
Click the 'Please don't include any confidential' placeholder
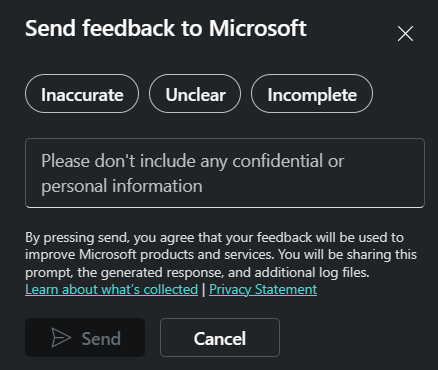(193, 161)
